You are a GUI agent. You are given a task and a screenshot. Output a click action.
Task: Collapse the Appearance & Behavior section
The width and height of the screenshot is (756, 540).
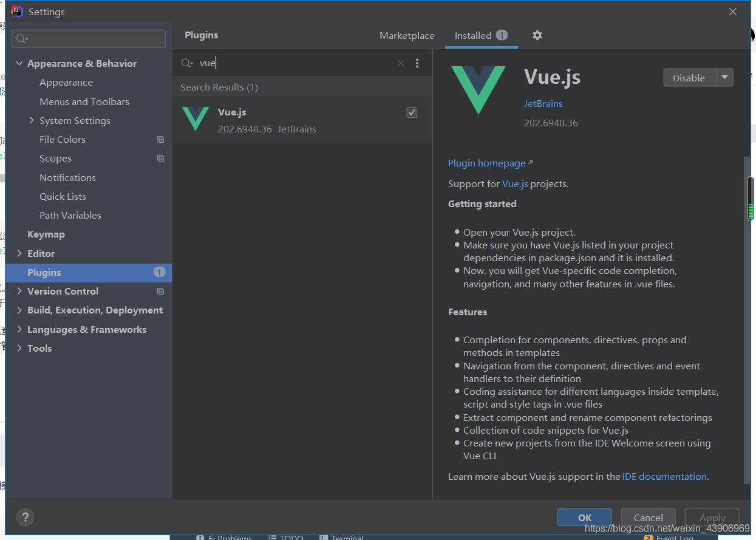pyautogui.click(x=19, y=64)
